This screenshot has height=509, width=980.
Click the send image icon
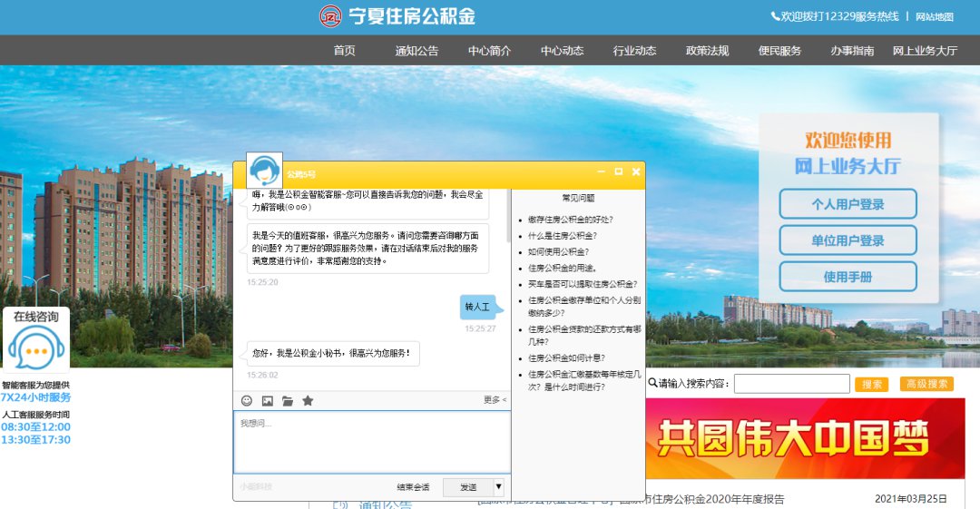[x=267, y=400]
